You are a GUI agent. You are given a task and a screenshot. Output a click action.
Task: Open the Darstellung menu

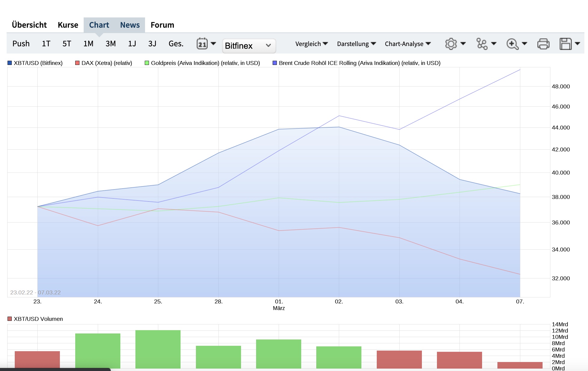[356, 44]
